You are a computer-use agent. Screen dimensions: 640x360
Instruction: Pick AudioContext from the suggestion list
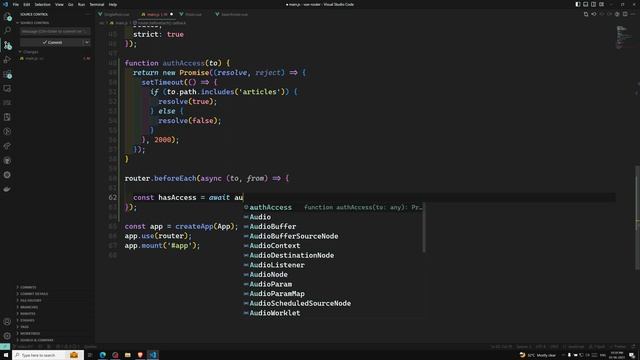coord(333,246)
